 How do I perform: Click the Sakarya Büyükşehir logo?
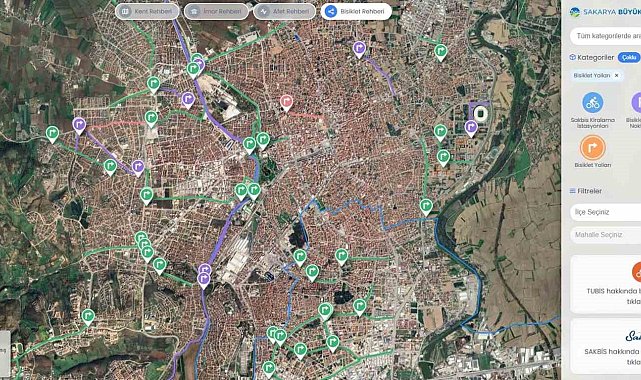[605, 12]
